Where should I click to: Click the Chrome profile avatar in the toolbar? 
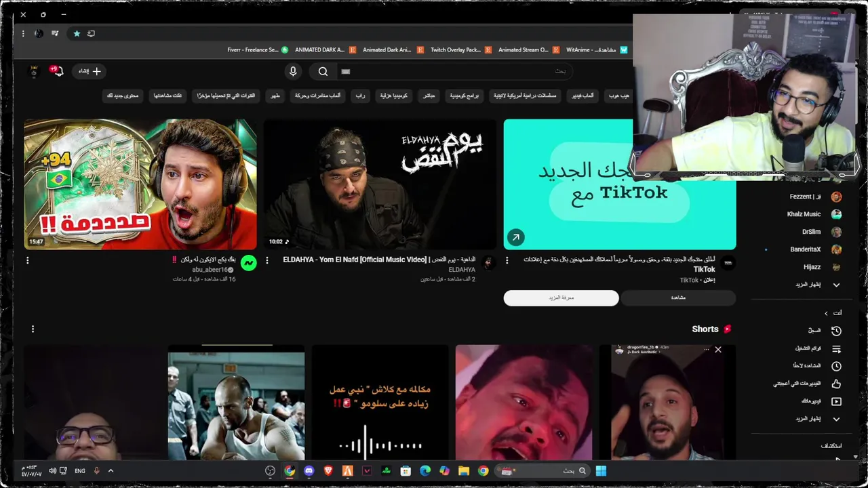39,33
